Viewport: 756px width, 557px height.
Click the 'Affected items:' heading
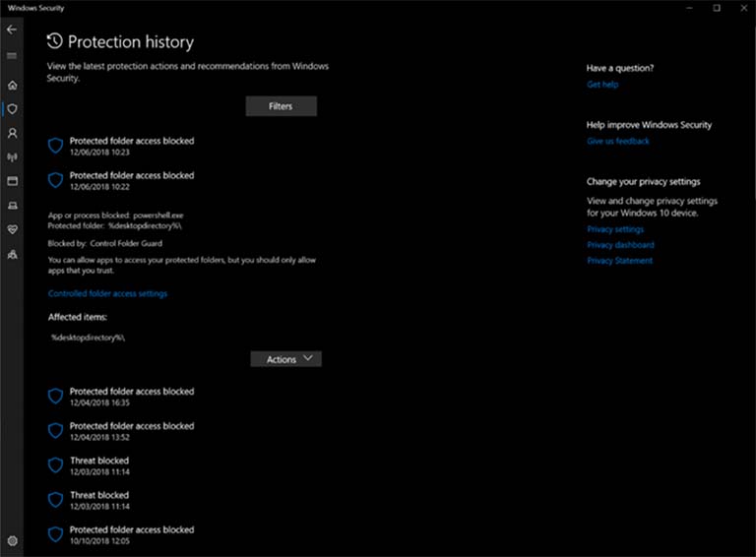coord(77,317)
